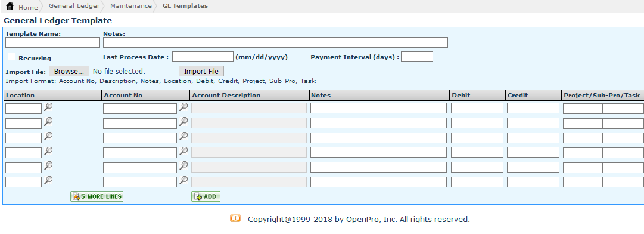This screenshot has height=234, width=644.
Task: Focus sixth row Credit field
Action: tap(533, 182)
